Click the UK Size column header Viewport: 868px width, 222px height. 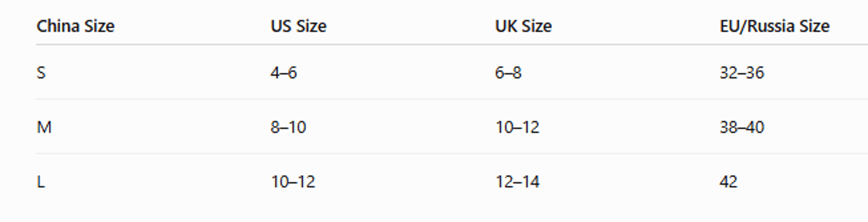coord(523,26)
